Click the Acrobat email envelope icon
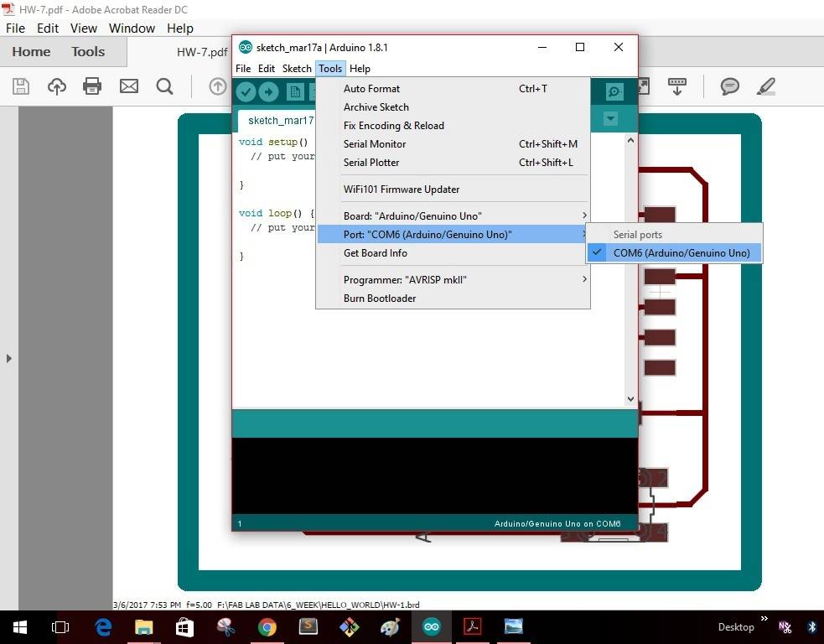 click(129, 86)
